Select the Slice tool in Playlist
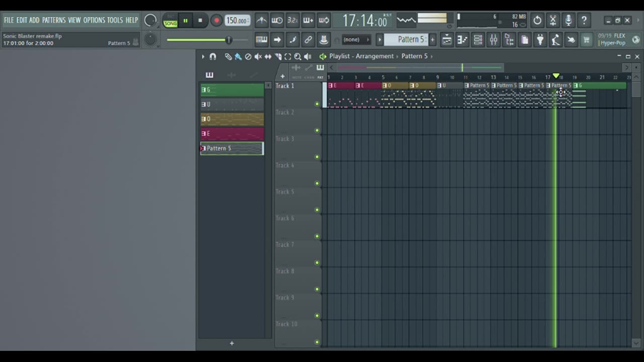Viewport: 644px width, 362px height. click(x=278, y=57)
